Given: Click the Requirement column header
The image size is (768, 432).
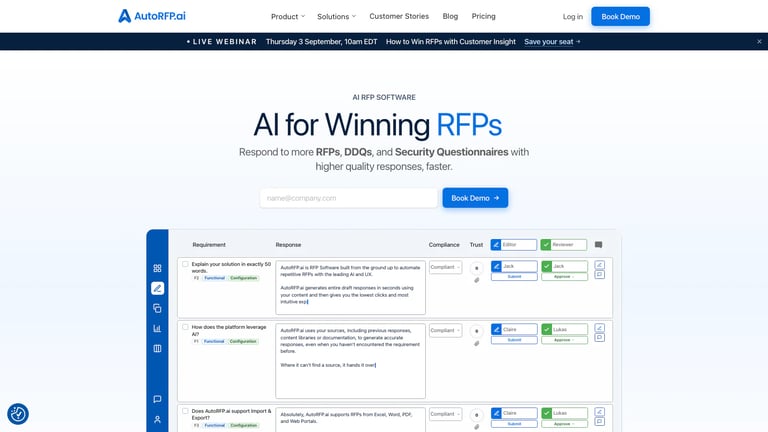Looking at the screenshot, I should [x=209, y=244].
